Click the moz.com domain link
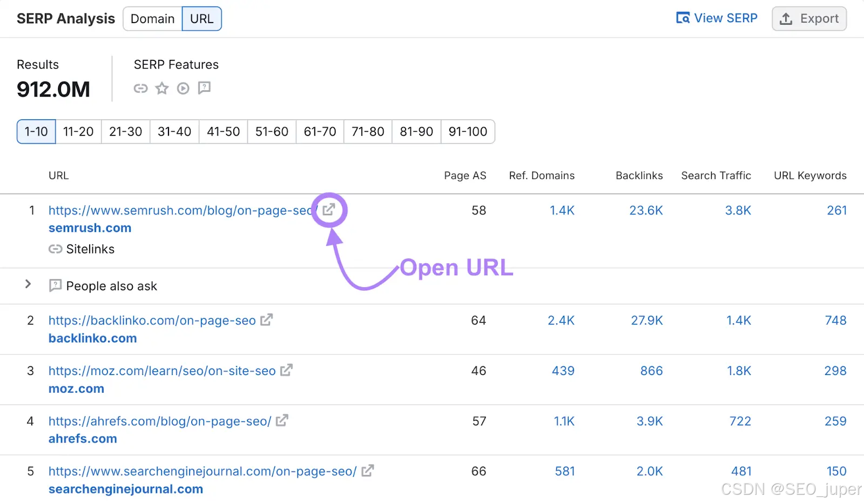Viewport: 864px width, 504px height. 76,389
